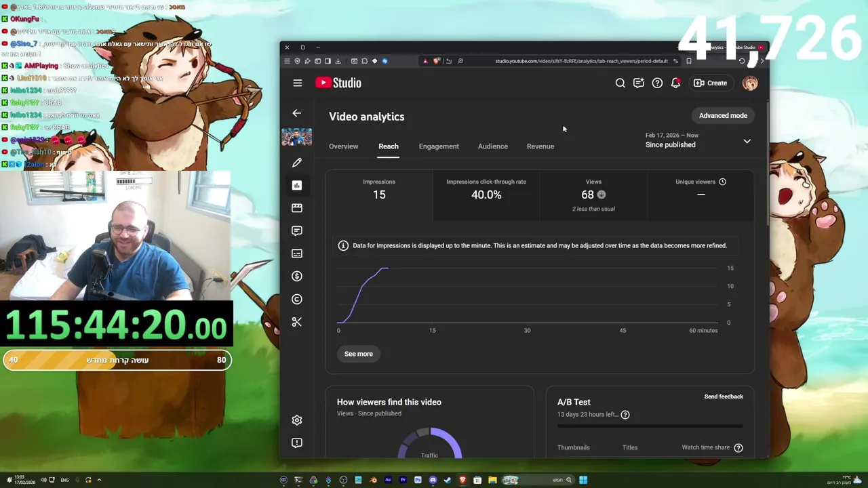868x488 pixels.
Task: Click the Unique viewers clock icon
Action: [722, 182]
